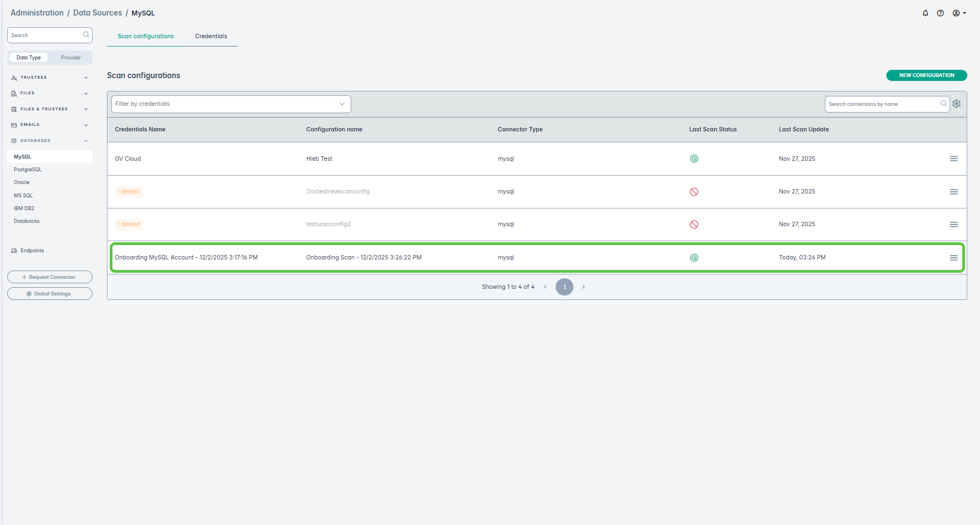Select Data Type sidebar grouping

click(29, 58)
